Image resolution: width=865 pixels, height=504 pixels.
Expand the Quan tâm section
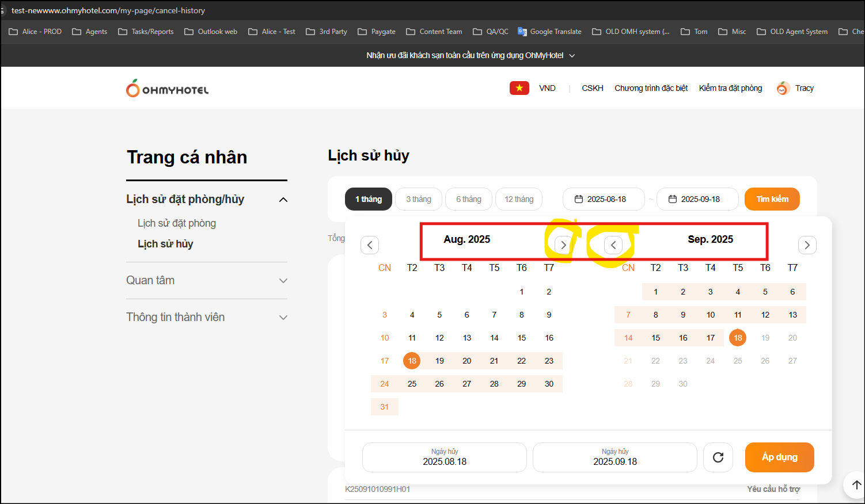(283, 281)
